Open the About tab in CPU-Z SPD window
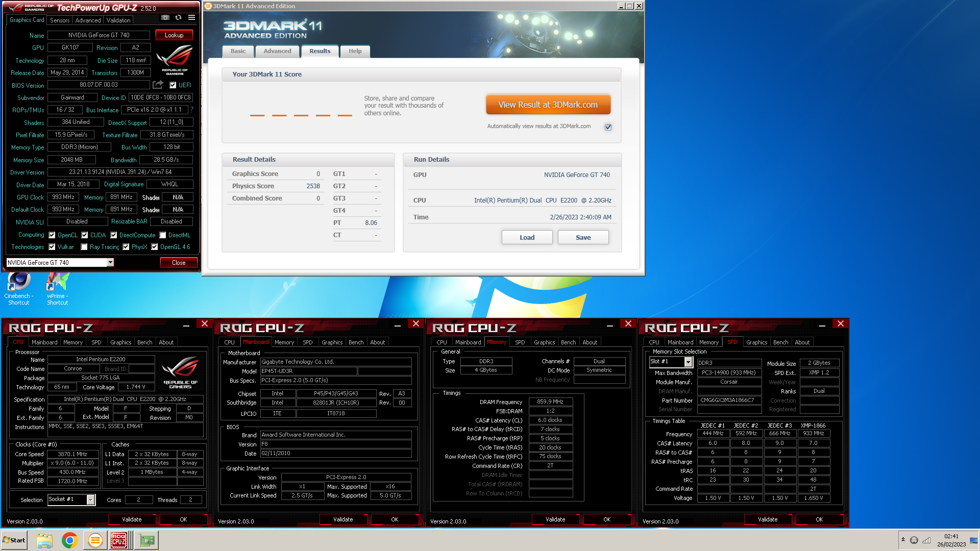 [x=802, y=342]
